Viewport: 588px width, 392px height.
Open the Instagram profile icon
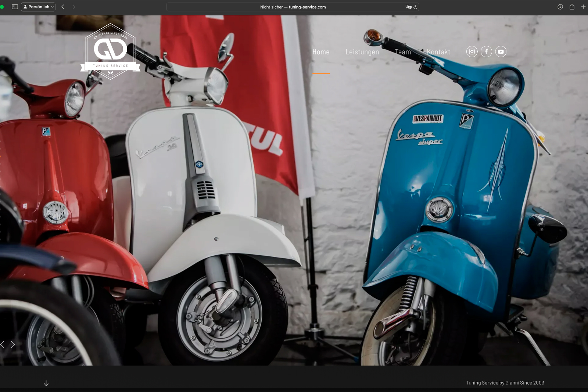[472, 52]
